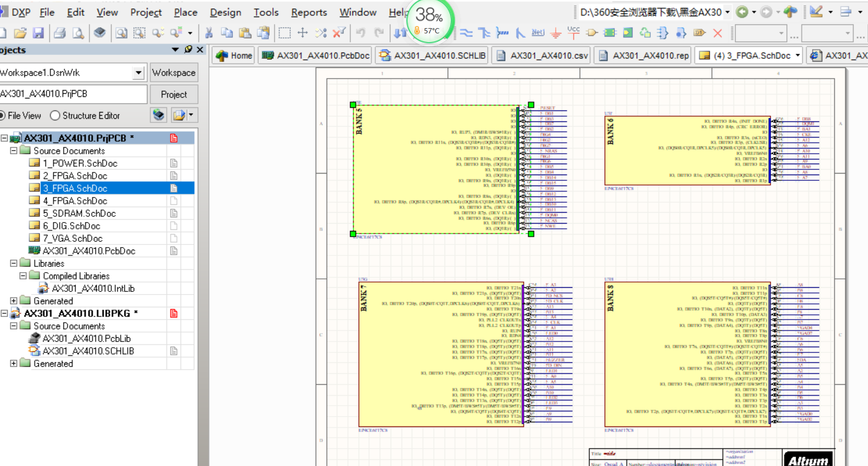Collapse the Source Documents folder under PrjPCB

click(x=14, y=151)
